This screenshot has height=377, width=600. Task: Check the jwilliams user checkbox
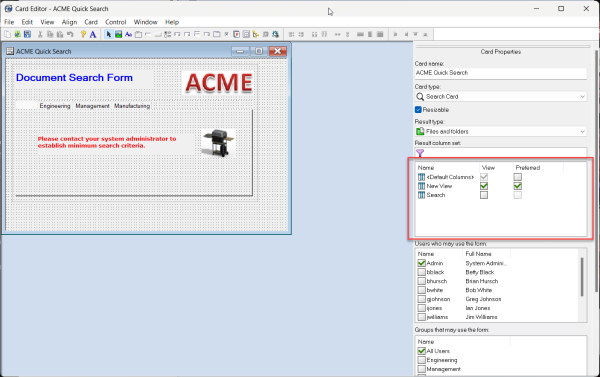422,317
